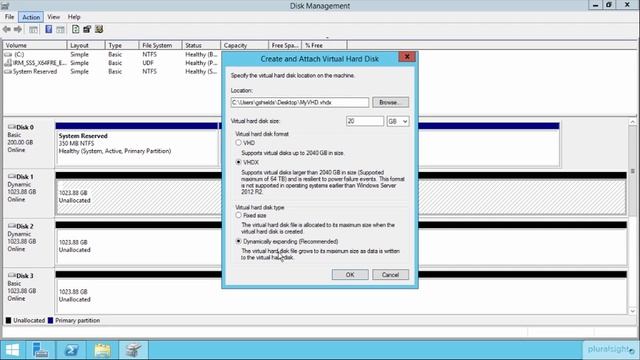640x360 pixels.
Task: Choose Dynamically expanding disk type
Action: [238, 241]
